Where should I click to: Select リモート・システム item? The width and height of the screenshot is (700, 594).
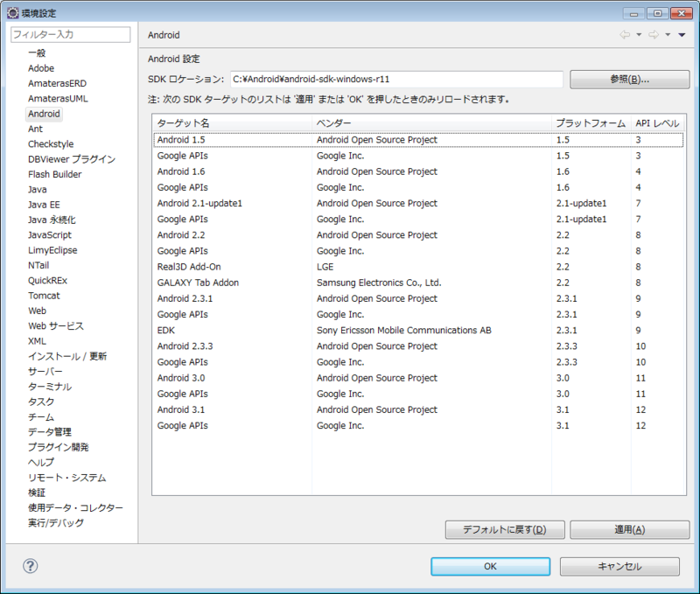pyautogui.click(x=67, y=478)
